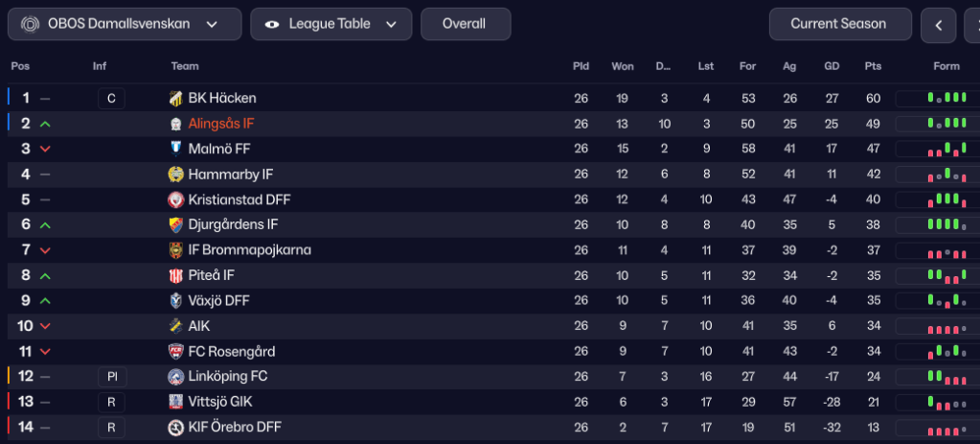Click the IF Brommapojkarna badge icon
Viewport: 980px width, 444px height.
176,250
